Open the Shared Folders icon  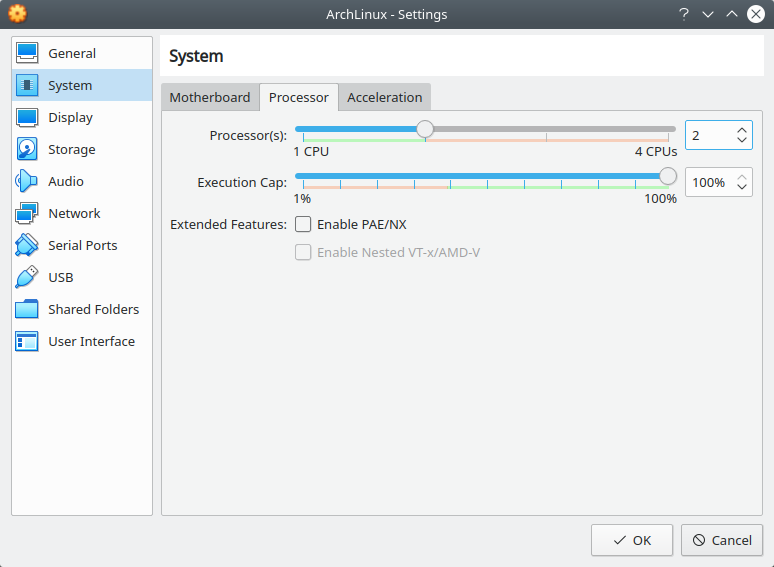click(27, 309)
